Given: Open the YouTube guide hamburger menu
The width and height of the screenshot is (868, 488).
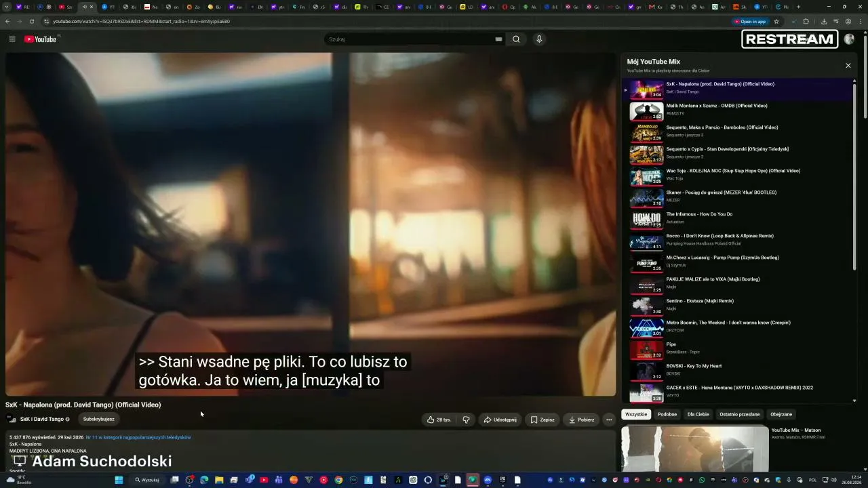Looking at the screenshot, I should pos(12,39).
